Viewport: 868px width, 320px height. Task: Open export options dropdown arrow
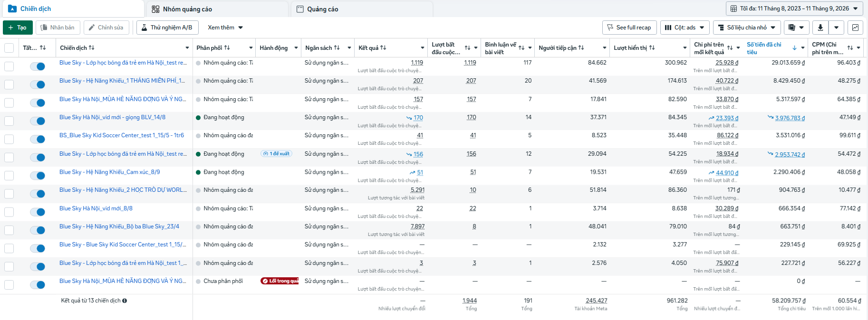click(836, 28)
